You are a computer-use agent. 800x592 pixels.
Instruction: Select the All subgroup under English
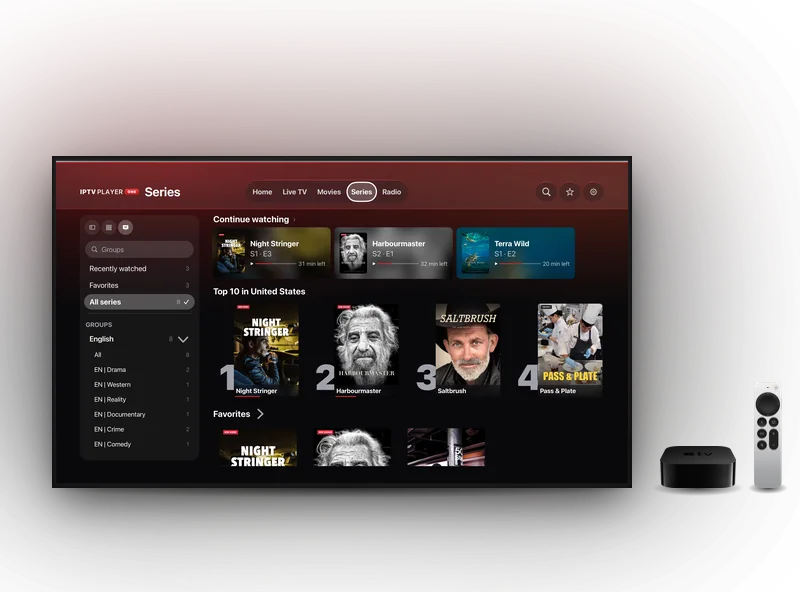click(x=139, y=355)
